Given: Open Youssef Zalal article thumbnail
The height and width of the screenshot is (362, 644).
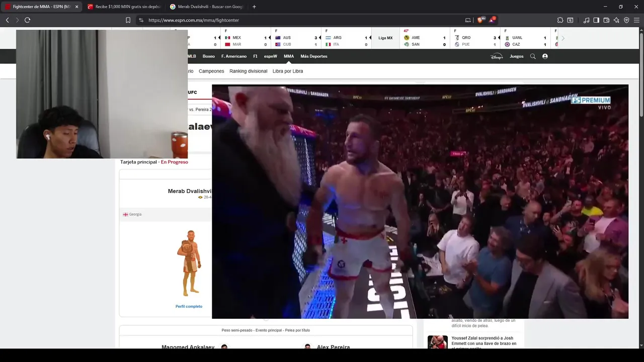Looking at the screenshot, I should (x=437, y=342).
